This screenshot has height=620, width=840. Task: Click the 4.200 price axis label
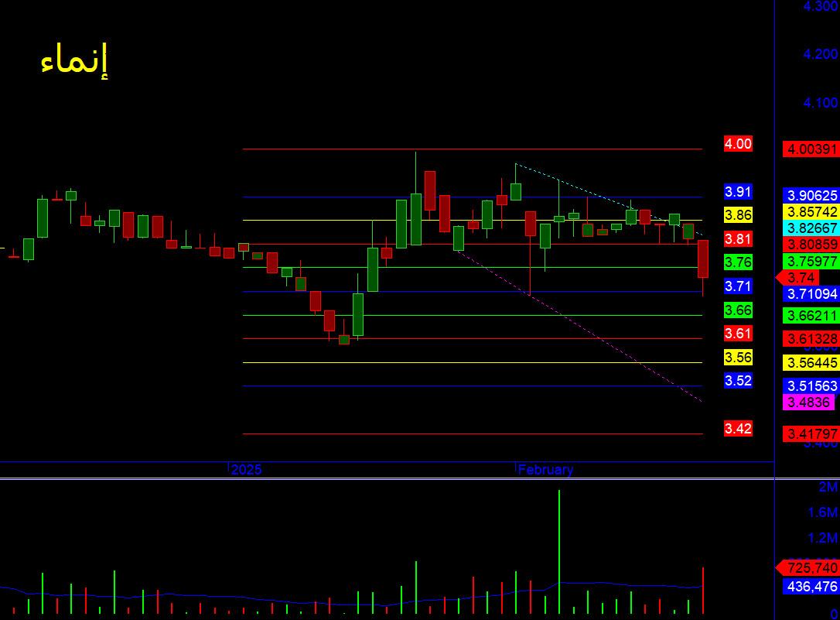click(x=820, y=53)
